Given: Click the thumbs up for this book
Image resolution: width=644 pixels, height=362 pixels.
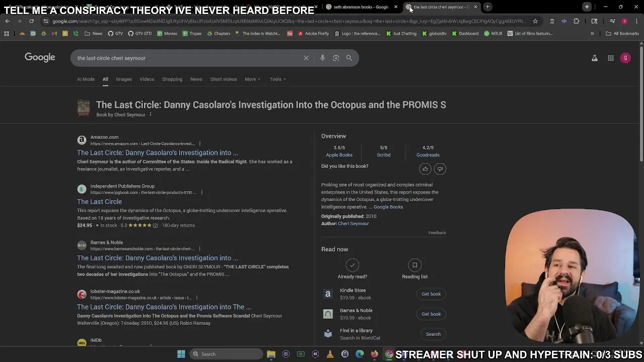Looking at the screenshot, I should (425, 169).
